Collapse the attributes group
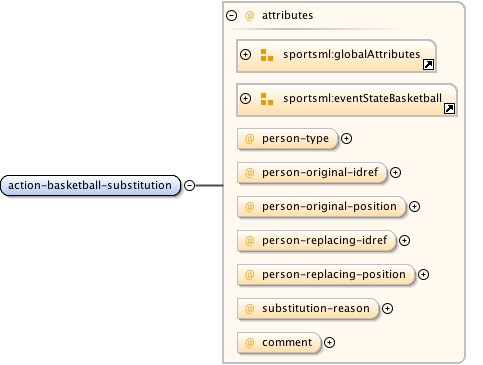 231,15
